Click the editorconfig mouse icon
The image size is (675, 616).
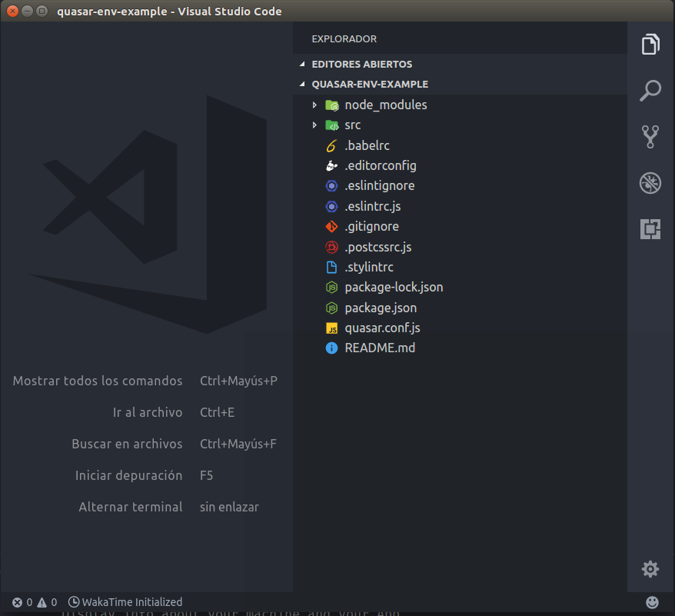(331, 166)
